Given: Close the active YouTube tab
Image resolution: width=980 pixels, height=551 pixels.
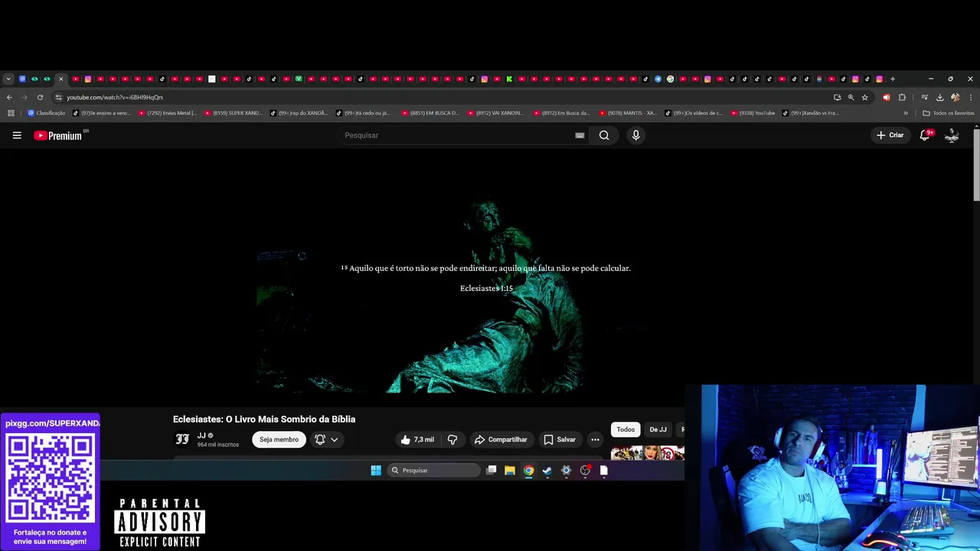Looking at the screenshot, I should pyautogui.click(x=61, y=79).
